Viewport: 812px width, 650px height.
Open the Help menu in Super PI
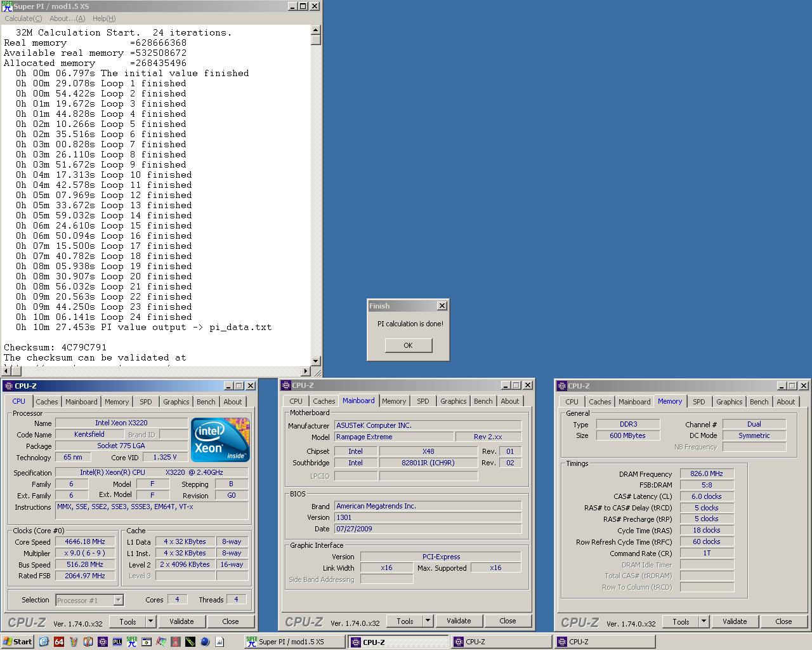[x=104, y=18]
